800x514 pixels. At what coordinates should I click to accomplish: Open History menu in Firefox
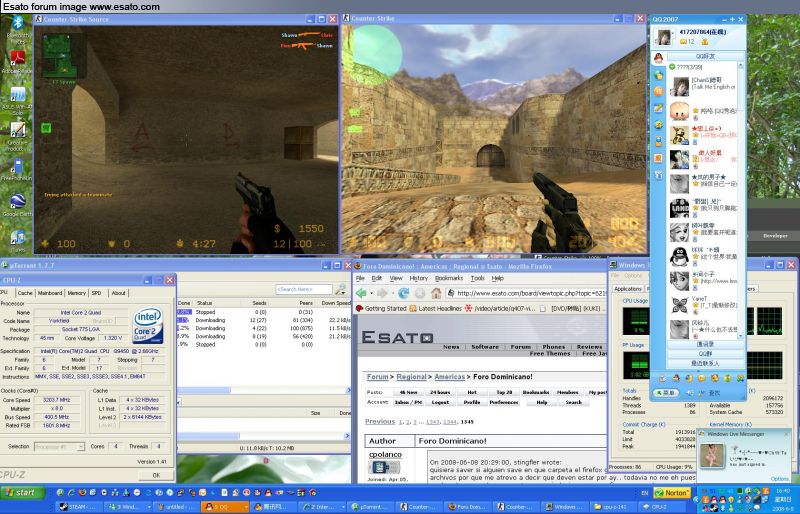coord(418,278)
